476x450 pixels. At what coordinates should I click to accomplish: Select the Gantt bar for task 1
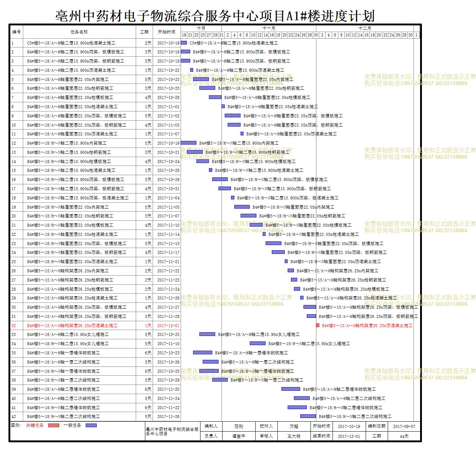coord(184,43)
